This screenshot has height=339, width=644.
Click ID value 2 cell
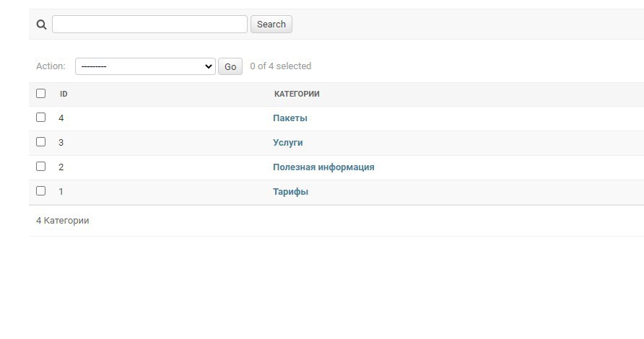(x=61, y=167)
